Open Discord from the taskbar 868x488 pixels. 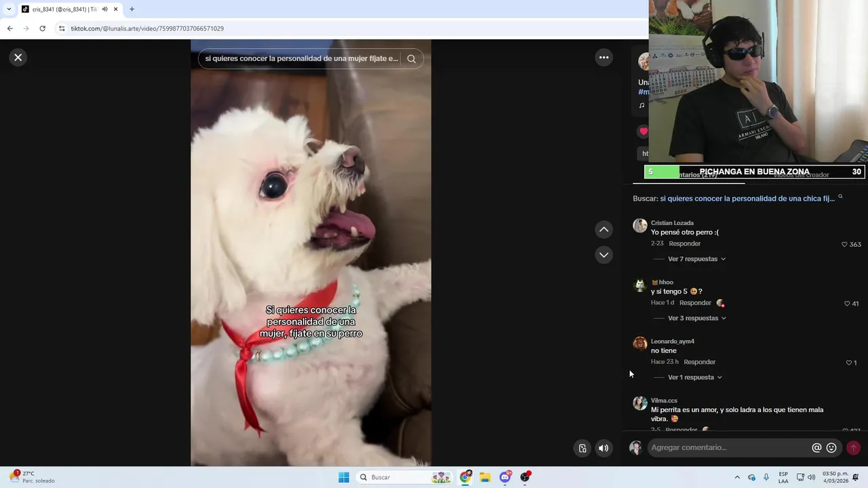tap(505, 477)
